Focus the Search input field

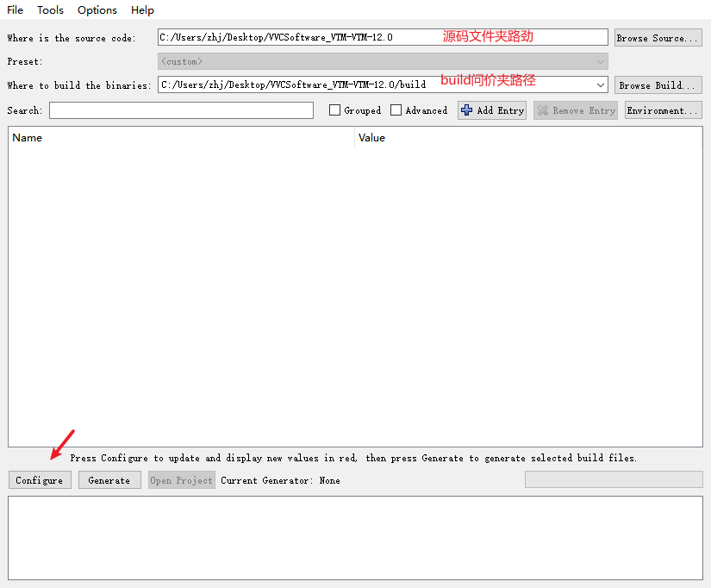pyautogui.click(x=181, y=110)
